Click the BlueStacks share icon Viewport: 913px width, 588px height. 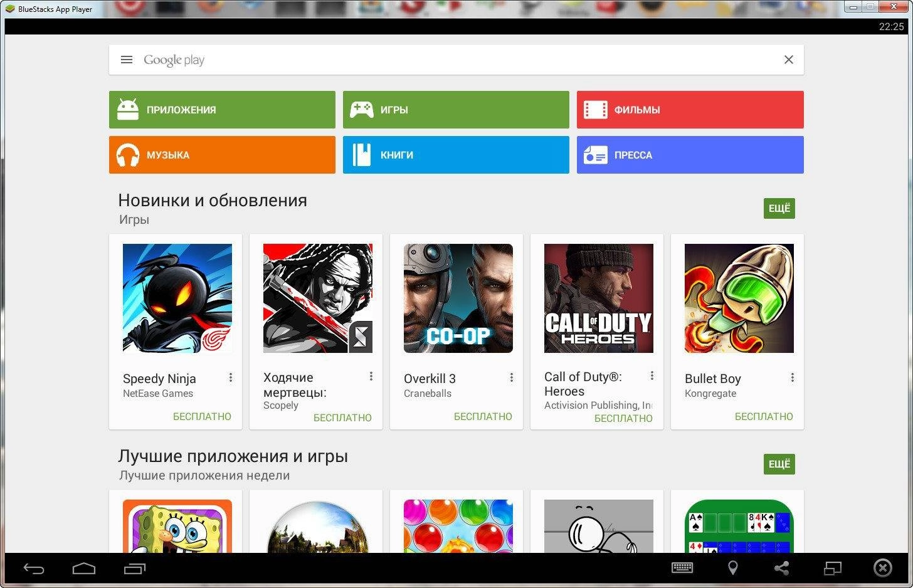coord(781,568)
